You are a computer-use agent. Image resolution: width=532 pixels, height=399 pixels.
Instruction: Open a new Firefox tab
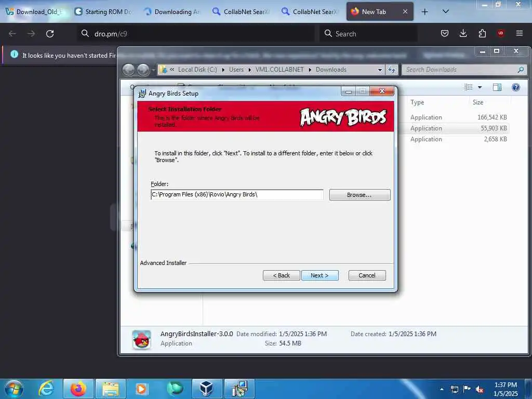pos(424,11)
